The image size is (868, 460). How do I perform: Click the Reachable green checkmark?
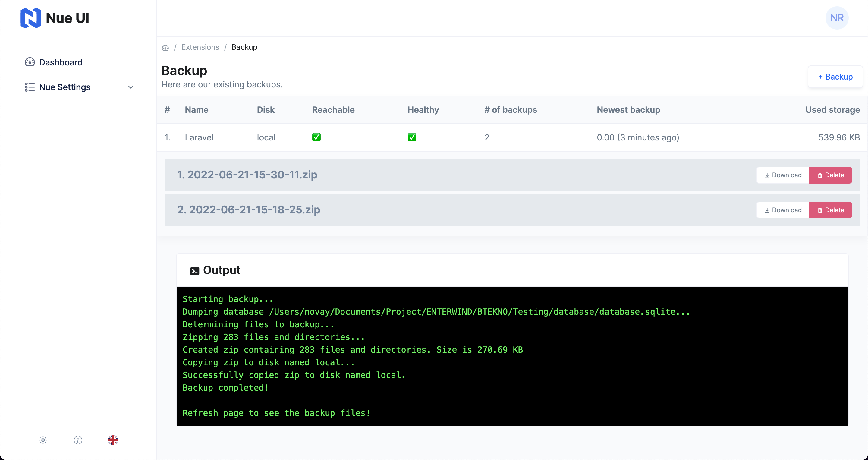(x=316, y=137)
